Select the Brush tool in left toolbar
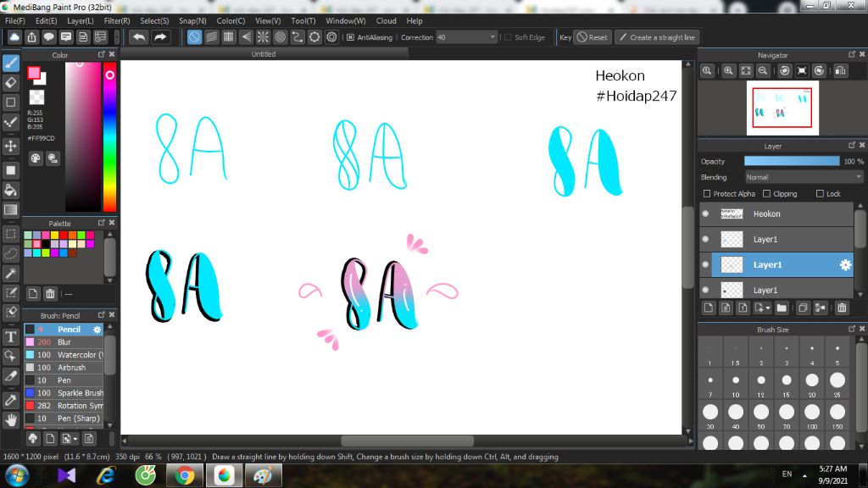Viewport: 868px width, 488px height. (10, 63)
